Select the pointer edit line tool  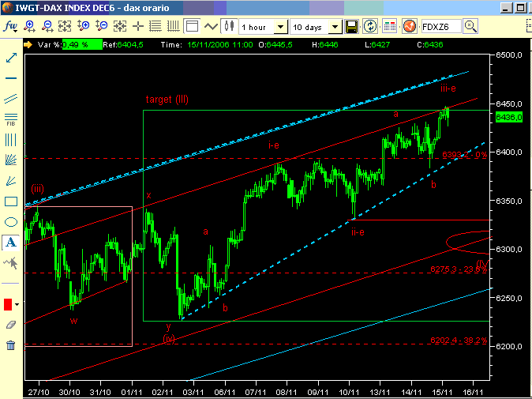coord(11,263)
